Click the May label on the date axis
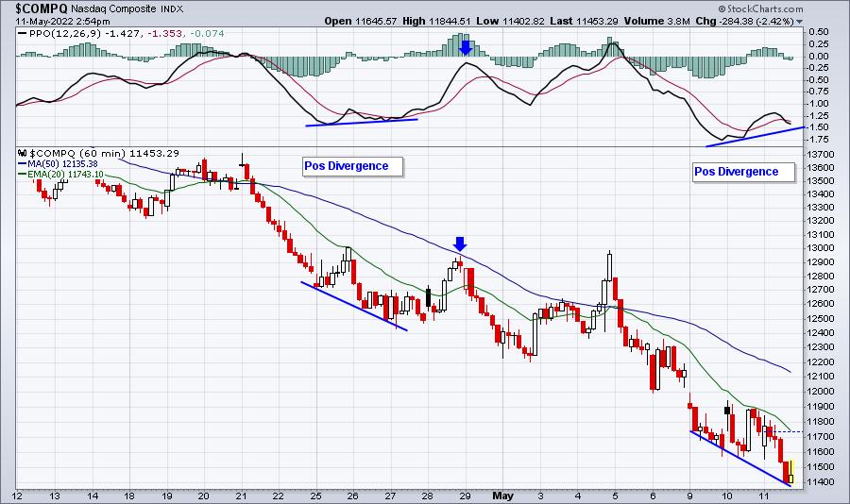This screenshot has height=504, width=850. point(502,496)
